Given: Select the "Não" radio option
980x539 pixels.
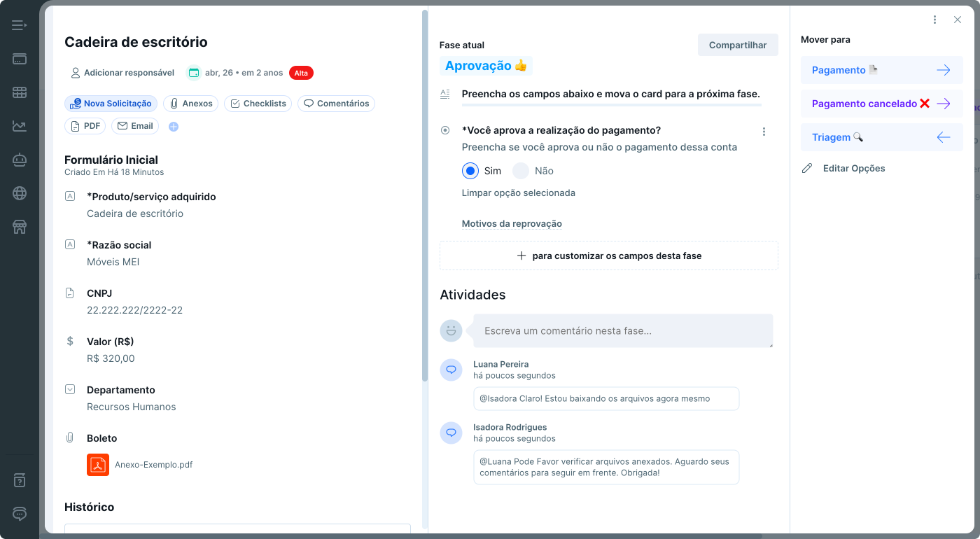Looking at the screenshot, I should point(521,171).
